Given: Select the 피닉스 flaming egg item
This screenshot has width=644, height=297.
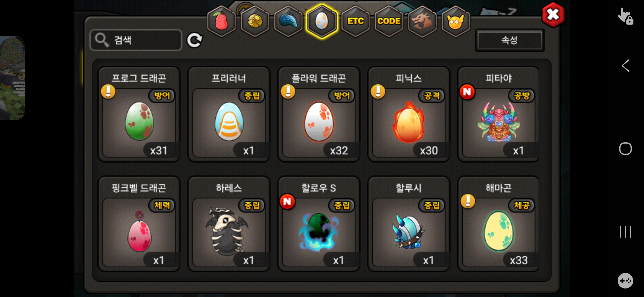Looking at the screenshot, I should [x=409, y=114].
